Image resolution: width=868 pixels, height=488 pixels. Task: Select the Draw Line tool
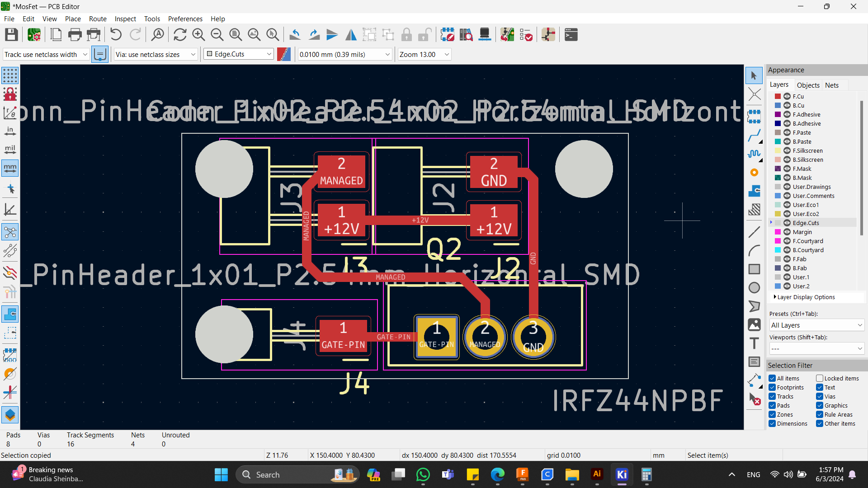pyautogui.click(x=754, y=232)
